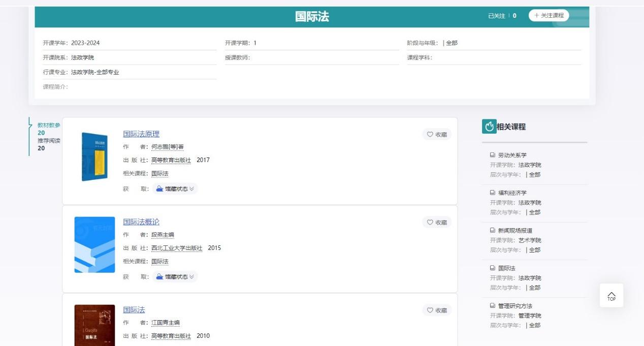Image resolution: width=644 pixels, height=346 pixels.
Task: Open the 国际法原理 book cover thumbnail
Action: 94,156
